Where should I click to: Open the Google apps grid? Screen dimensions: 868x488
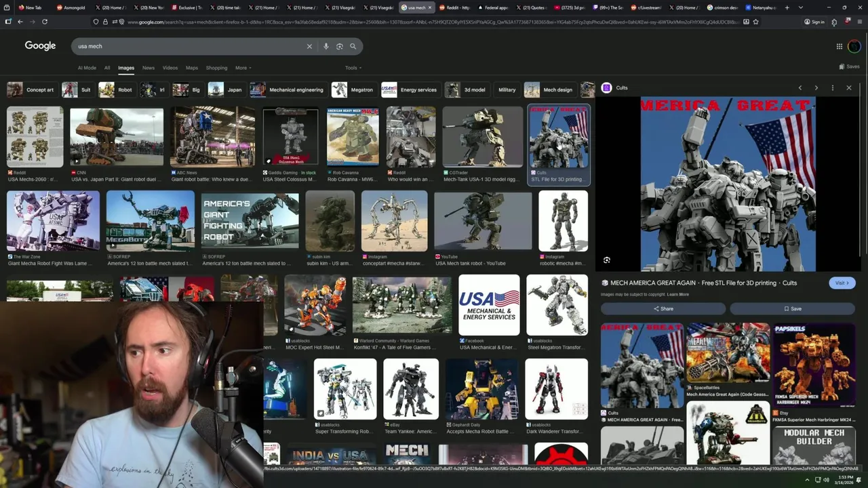pos(839,46)
